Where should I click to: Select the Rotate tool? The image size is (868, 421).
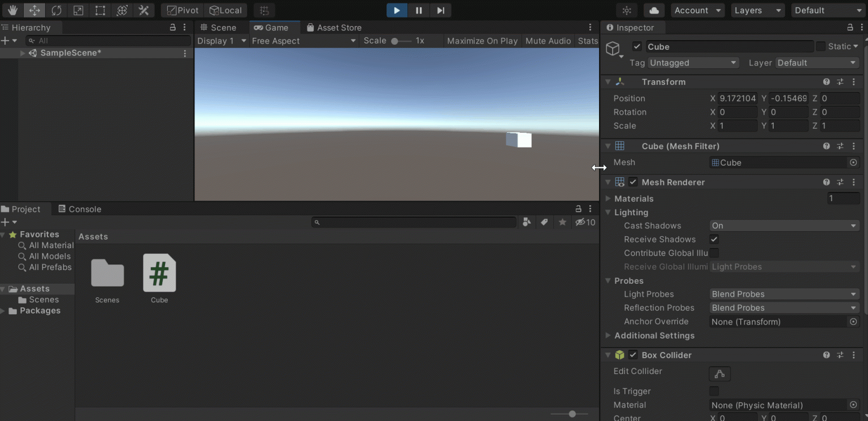[57, 10]
